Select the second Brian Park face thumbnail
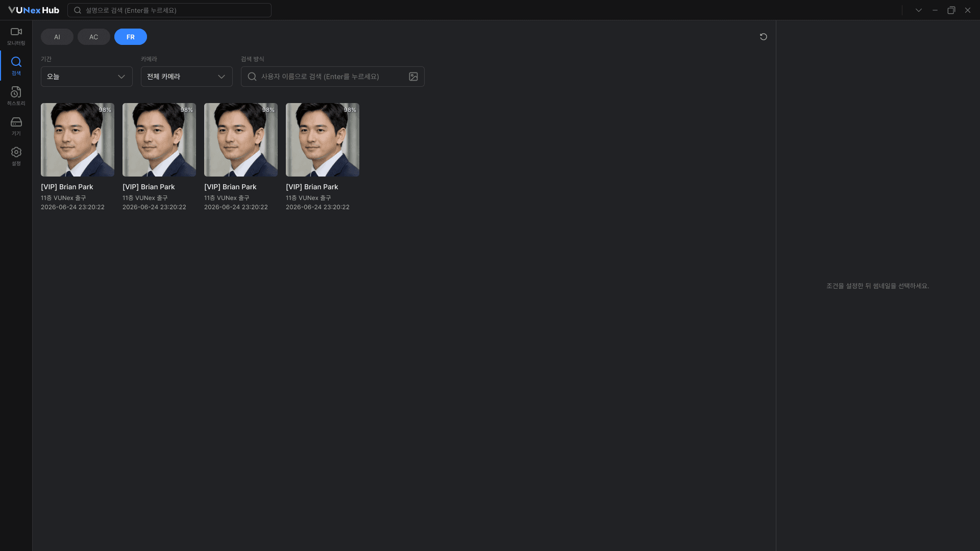The height and width of the screenshot is (551, 980). tap(159, 140)
